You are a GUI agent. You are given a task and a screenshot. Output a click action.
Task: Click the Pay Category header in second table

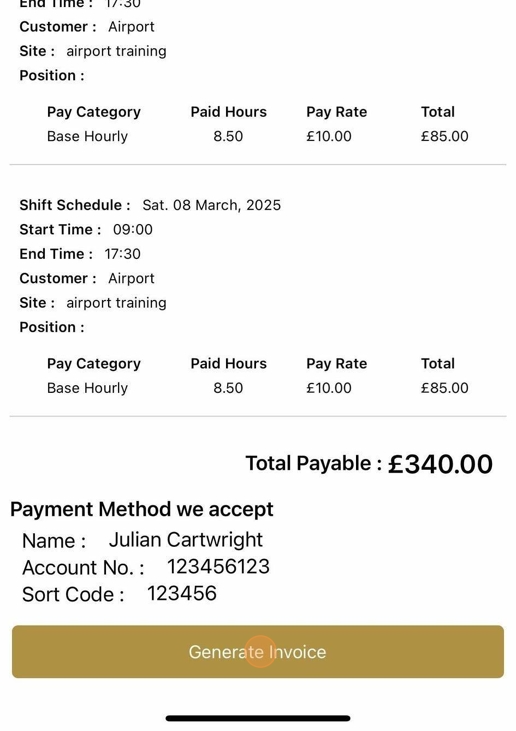click(94, 364)
